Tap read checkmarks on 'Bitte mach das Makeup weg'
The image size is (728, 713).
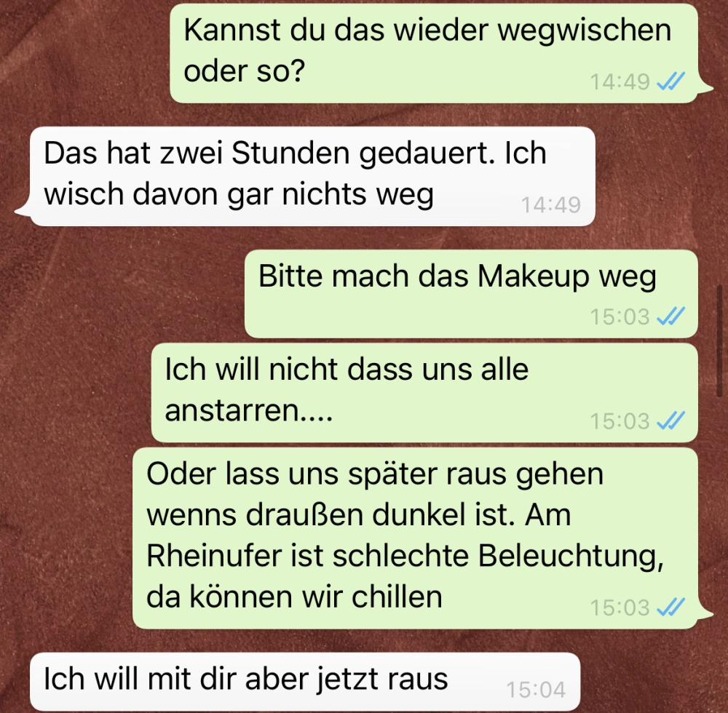coord(671,316)
